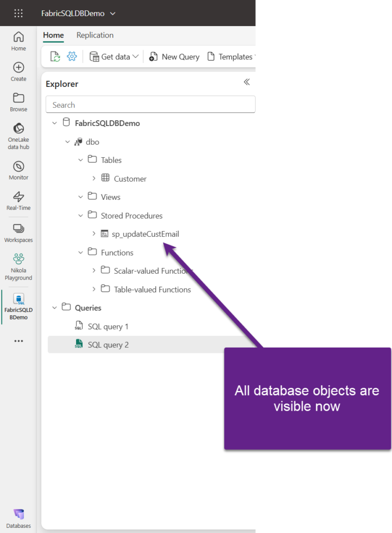Image resolution: width=392 pixels, height=533 pixels.
Task: Collapse the Queries folder
Action: 54,308
